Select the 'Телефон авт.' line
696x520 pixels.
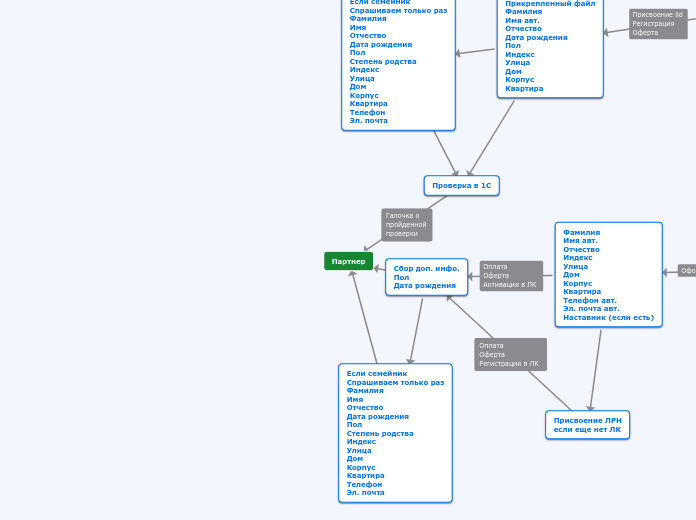coord(590,301)
